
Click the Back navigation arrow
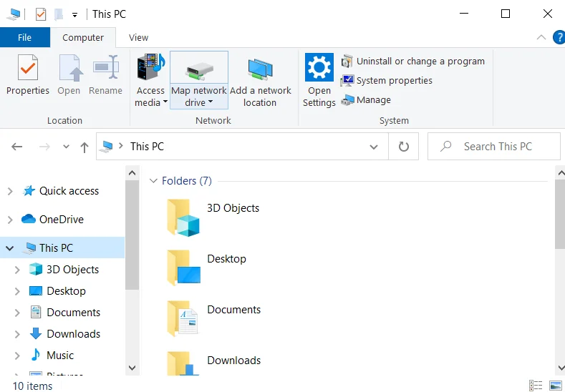(17, 147)
